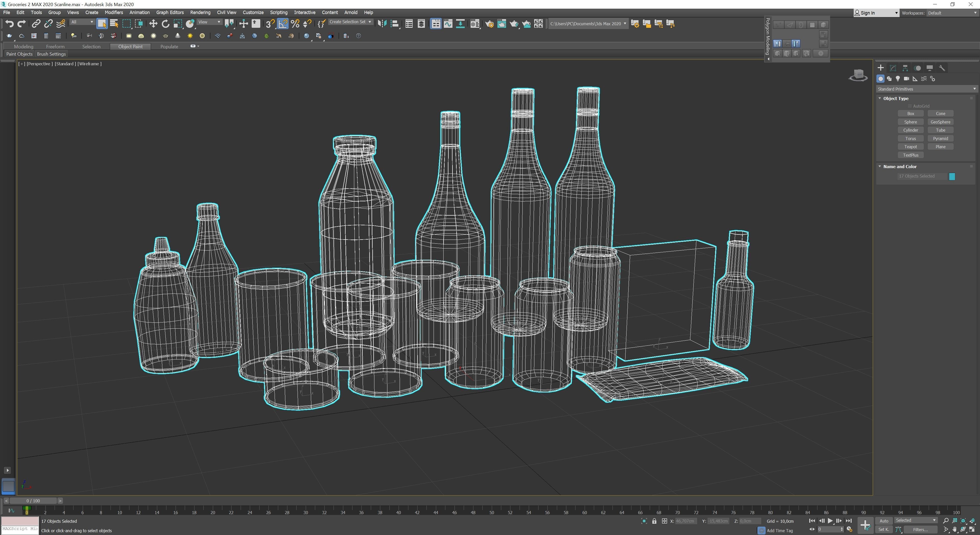Open the Rendering menu
The width and height of the screenshot is (980, 535).
click(x=200, y=13)
